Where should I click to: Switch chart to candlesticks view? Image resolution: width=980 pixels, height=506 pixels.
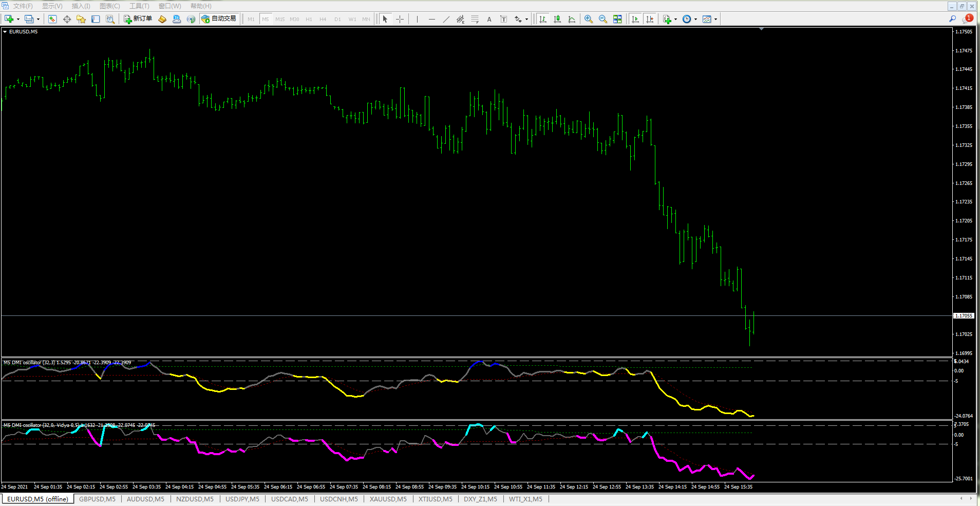coord(557,19)
